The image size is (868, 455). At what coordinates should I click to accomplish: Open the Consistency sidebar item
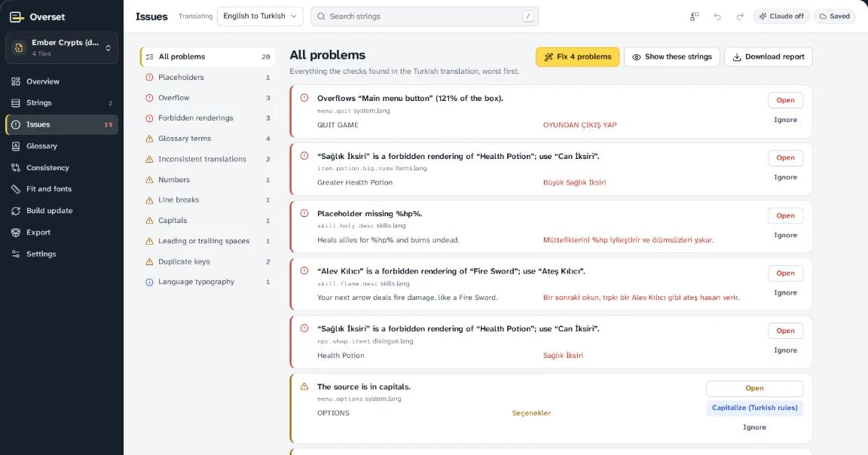tap(62, 168)
